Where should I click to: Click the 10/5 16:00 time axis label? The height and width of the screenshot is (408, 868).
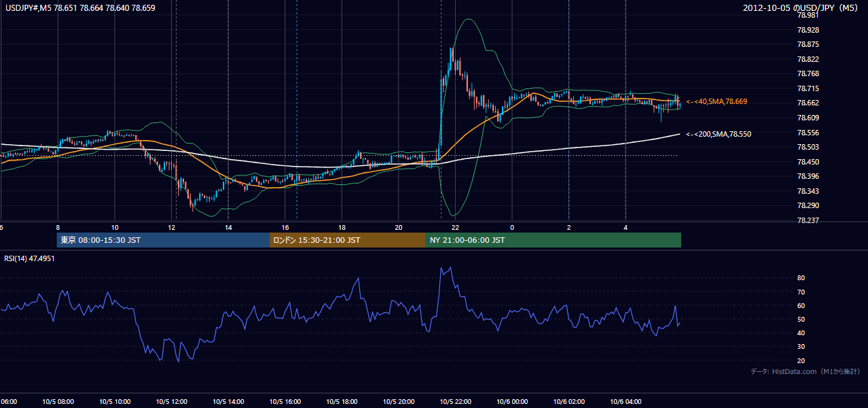(x=285, y=401)
